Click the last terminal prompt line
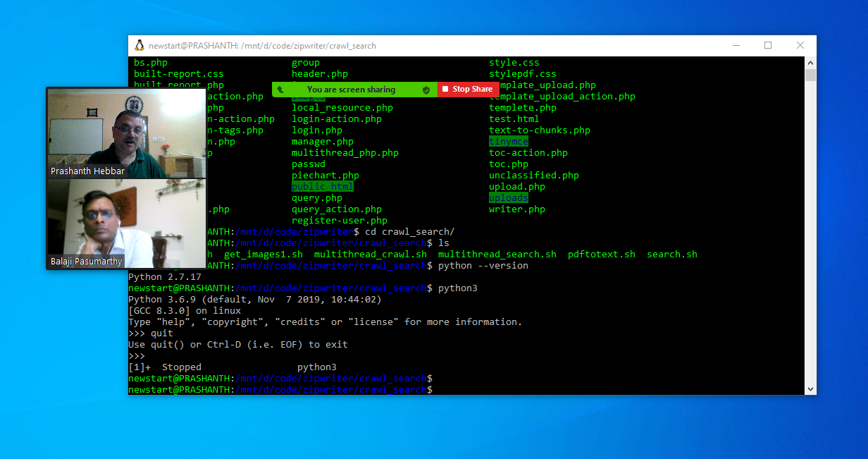Screen dimensions: 868x459 (282, 390)
